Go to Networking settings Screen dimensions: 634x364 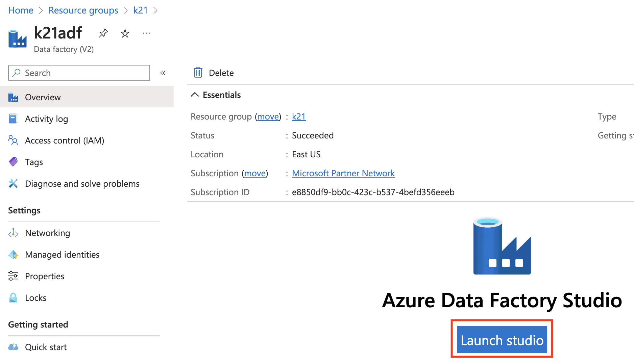click(x=47, y=233)
